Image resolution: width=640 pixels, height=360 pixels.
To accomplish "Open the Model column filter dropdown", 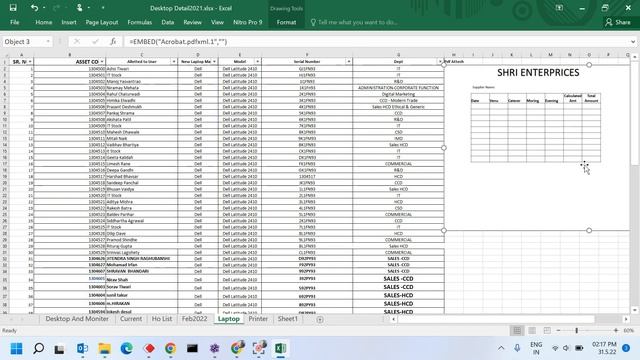I will [x=258, y=62].
